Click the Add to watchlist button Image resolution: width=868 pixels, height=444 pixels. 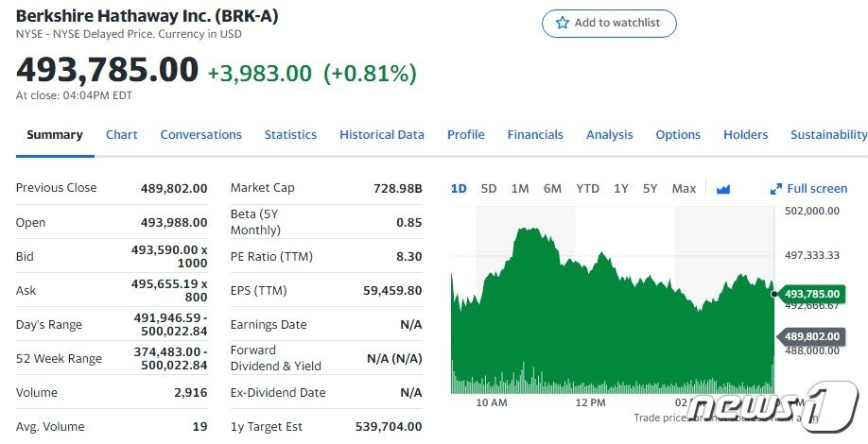(609, 23)
